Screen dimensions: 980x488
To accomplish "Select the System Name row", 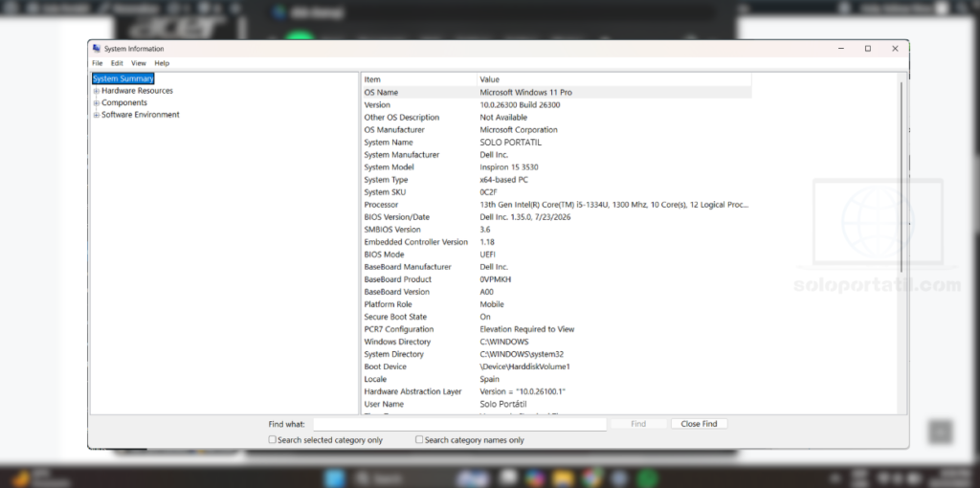I will 556,143.
